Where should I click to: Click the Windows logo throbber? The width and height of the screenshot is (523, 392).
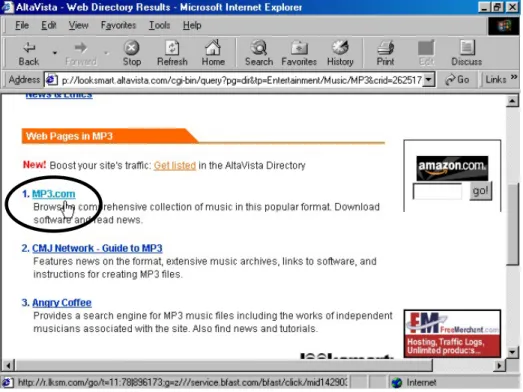(504, 26)
